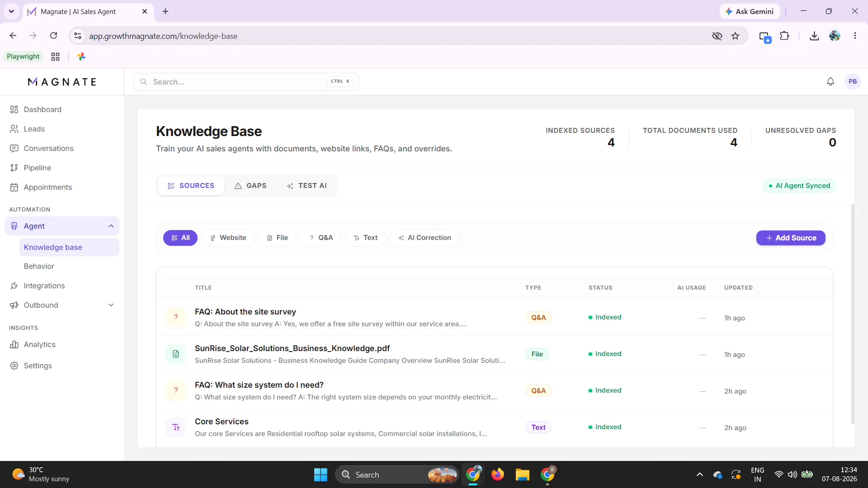
Task: Focus the Search input field
Action: (x=246, y=82)
